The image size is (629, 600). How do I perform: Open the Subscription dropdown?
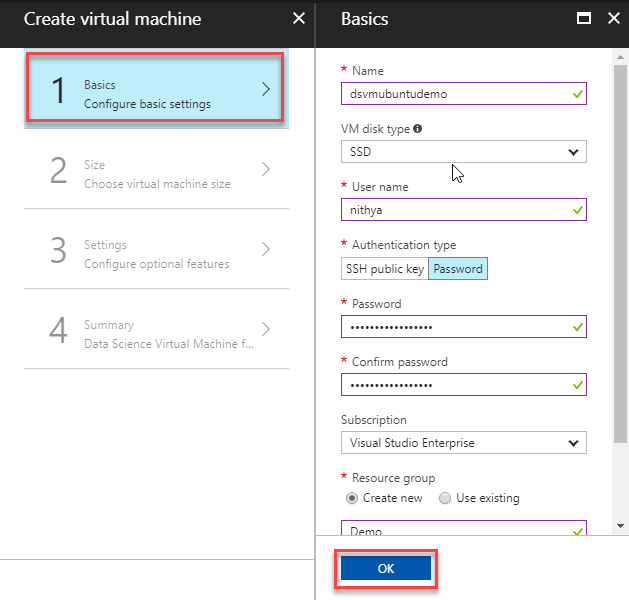tap(463, 442)
